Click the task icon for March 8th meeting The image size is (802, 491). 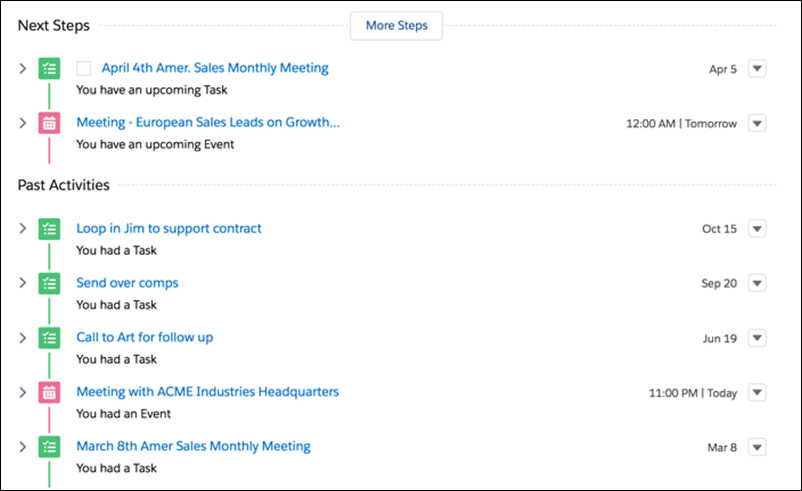point(49,447)
